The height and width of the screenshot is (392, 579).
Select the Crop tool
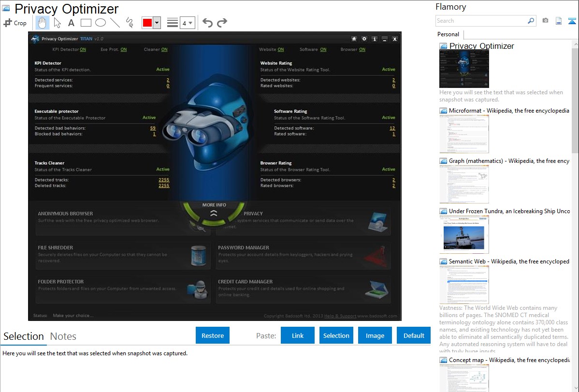tap(15, 23)
